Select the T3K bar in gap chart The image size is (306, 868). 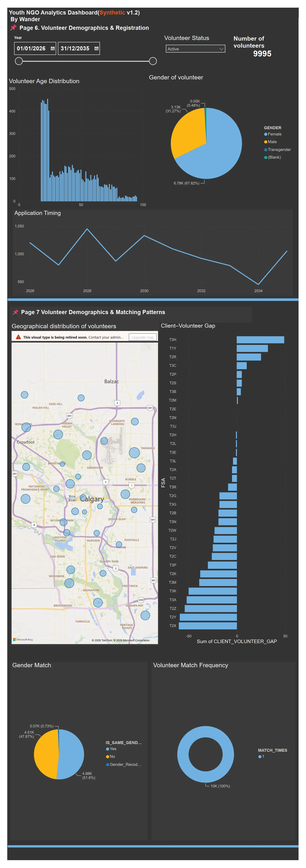(213, 591)
